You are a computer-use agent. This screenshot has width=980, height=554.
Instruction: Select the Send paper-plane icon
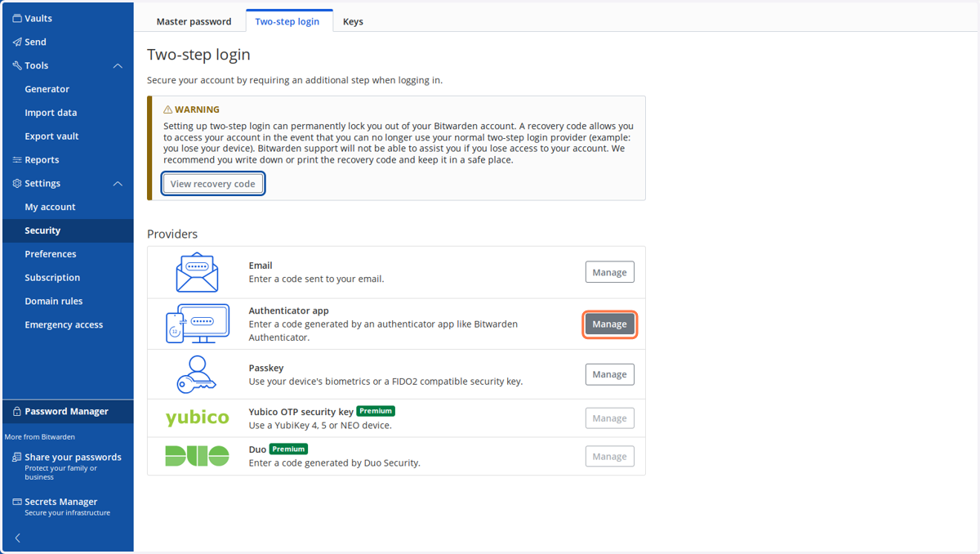point(17,42)
